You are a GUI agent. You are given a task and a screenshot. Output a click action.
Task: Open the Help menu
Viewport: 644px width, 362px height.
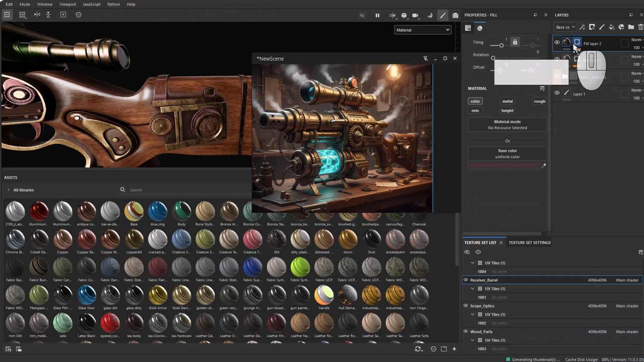click(131, 4)
